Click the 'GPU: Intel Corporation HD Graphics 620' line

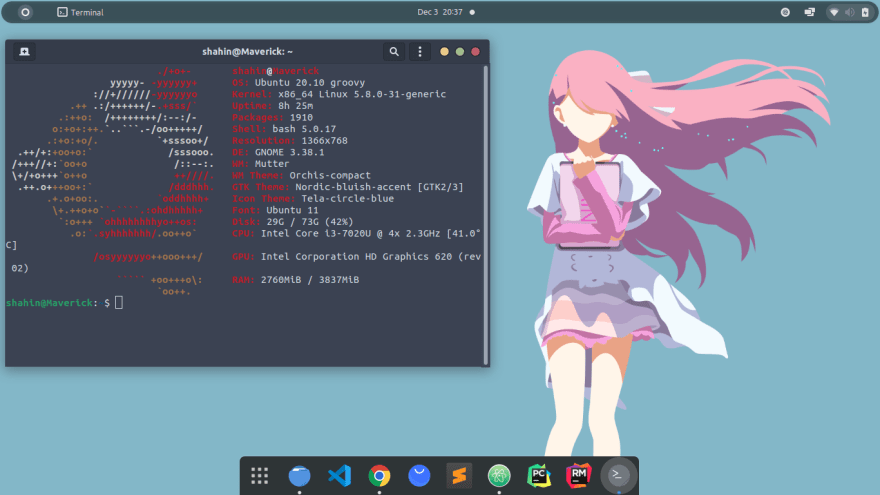356,257
